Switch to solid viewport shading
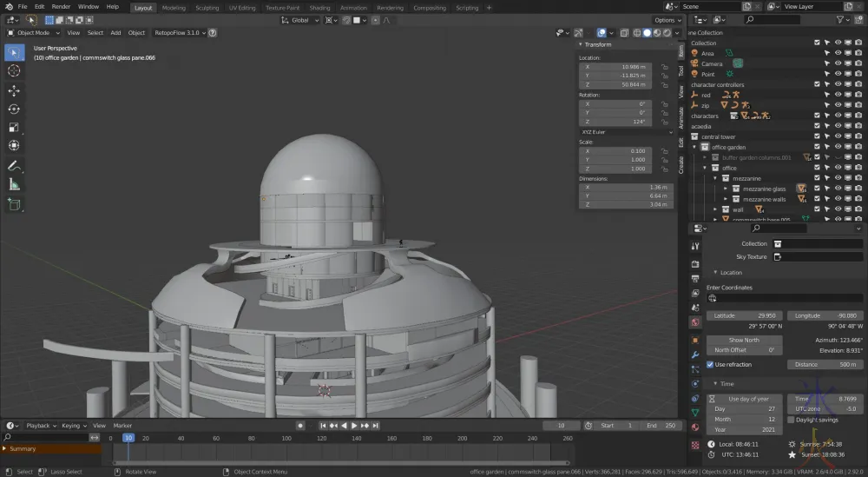Screen dimensions: 868x477 [648, 33]
